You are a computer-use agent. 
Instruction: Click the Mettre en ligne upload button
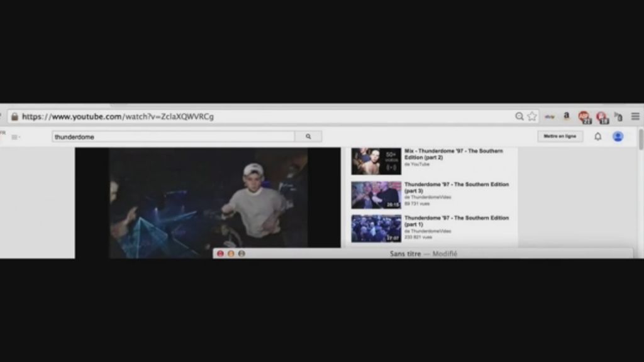pyautogui.click(x=560, y=136)
